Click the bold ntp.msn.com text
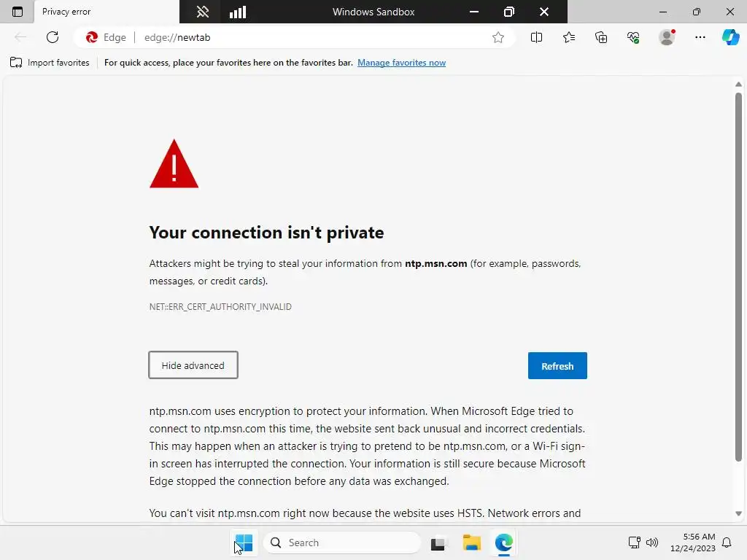Viewport: 747px width, 560px height. click(436, 264)
